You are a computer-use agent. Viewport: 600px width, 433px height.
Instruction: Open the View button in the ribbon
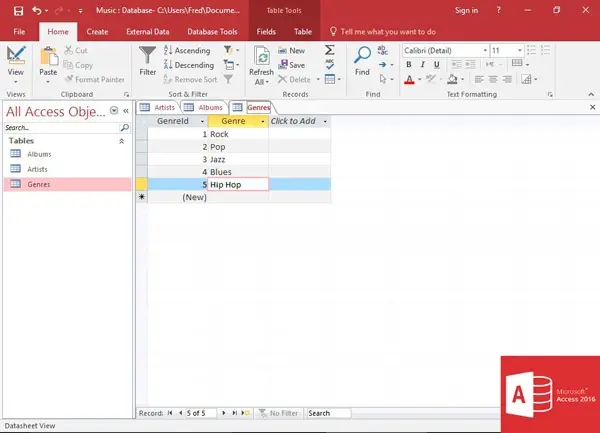(x=16, y=65)
